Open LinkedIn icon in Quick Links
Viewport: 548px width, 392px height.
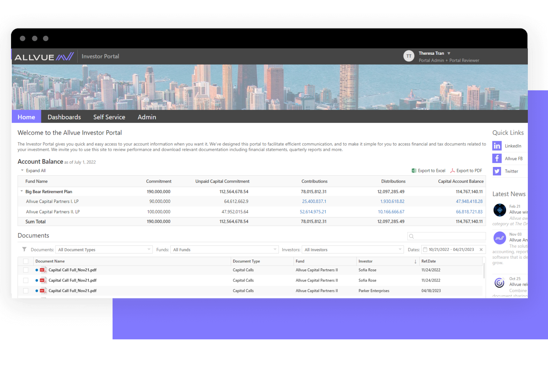pyautogui.click(x=497, y=146)
